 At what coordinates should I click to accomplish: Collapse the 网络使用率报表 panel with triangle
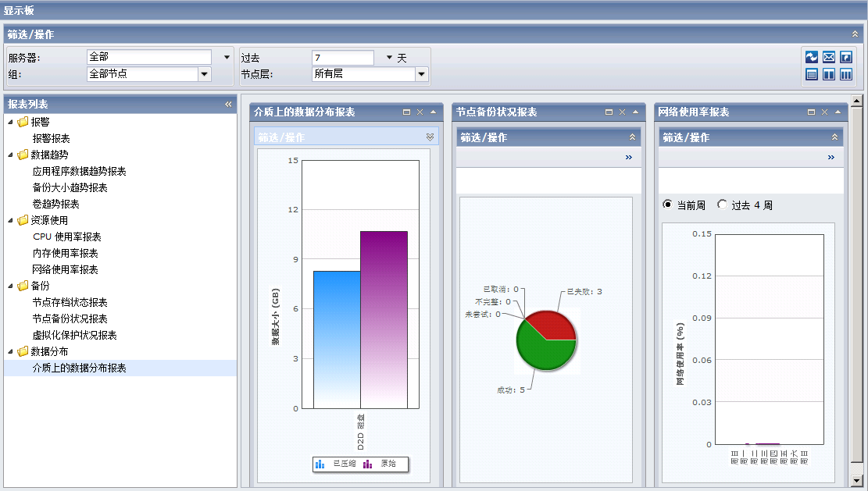pos(838,112)
